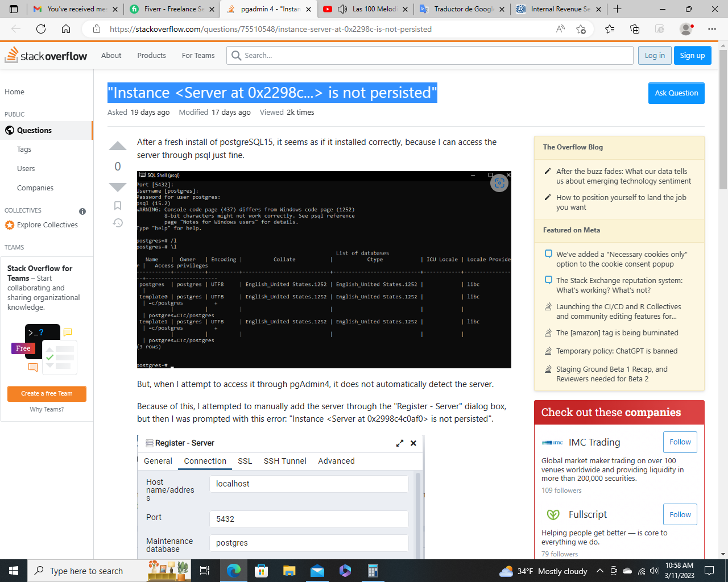
Task: Upvote the question with the up arrow
Action: click(118, 146)
